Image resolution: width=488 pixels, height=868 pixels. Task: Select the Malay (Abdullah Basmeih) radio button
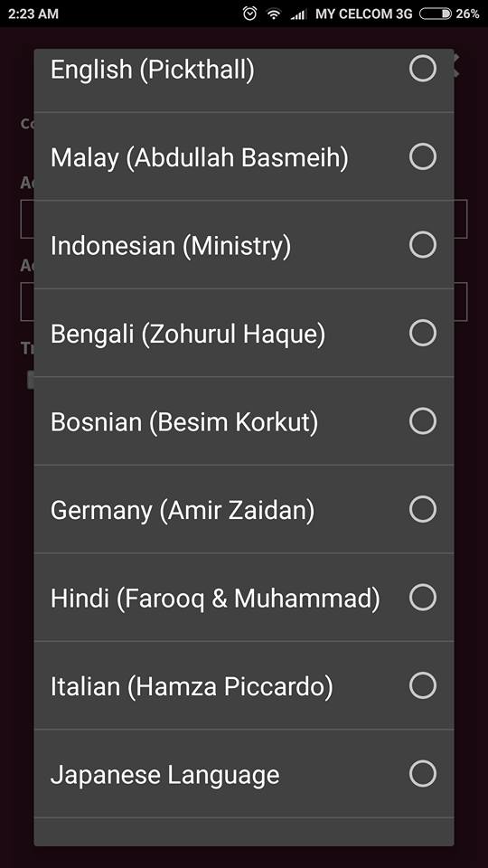pos(423,156)
